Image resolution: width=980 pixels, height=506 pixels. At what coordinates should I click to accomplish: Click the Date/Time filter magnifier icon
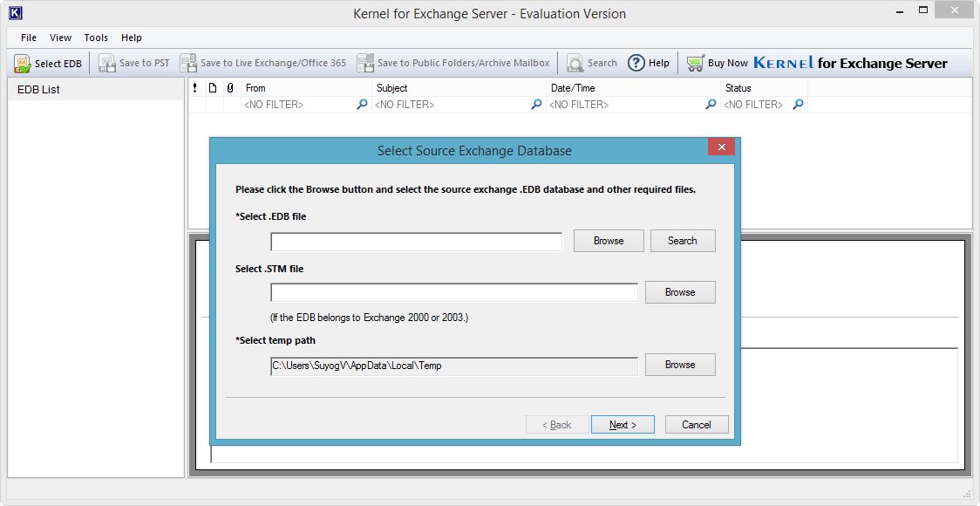711,105
